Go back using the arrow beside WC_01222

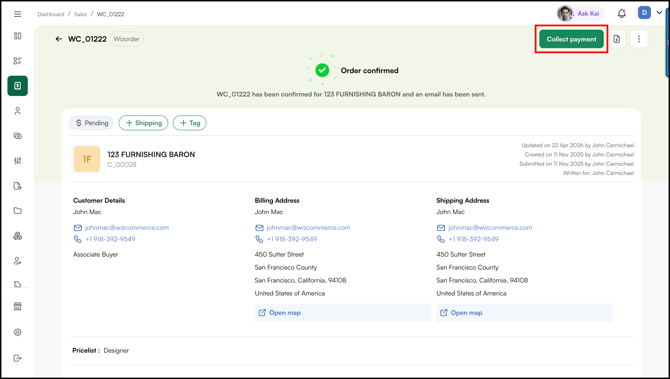59,39
